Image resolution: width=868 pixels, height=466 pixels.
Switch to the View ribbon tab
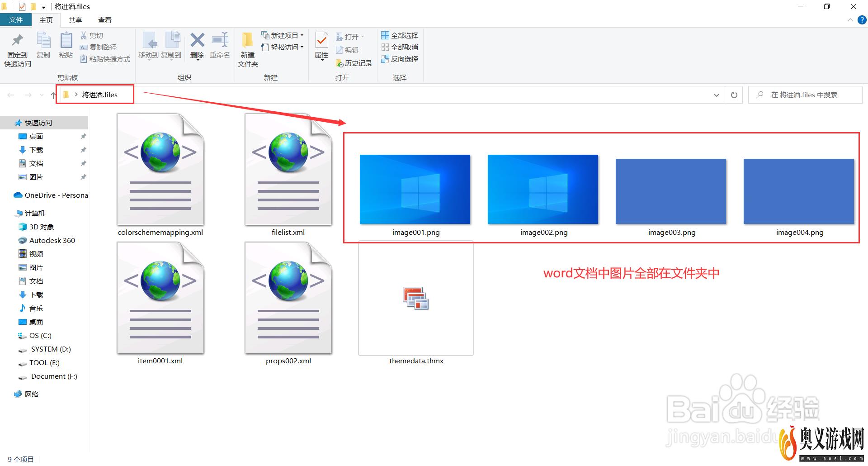tap(105, 20)
